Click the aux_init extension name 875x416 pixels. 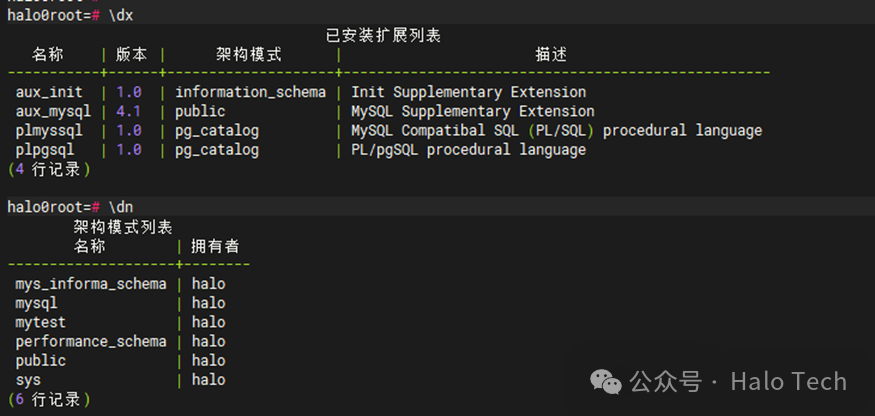coord(49,92)
